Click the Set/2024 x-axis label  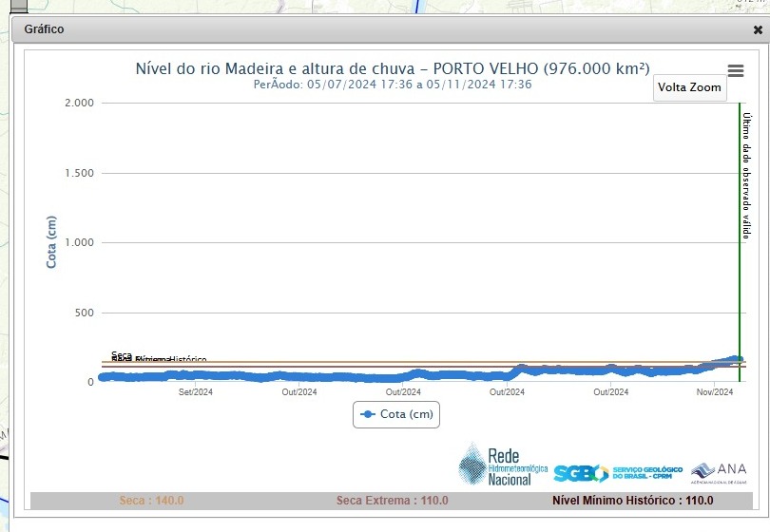click(196, 391)
